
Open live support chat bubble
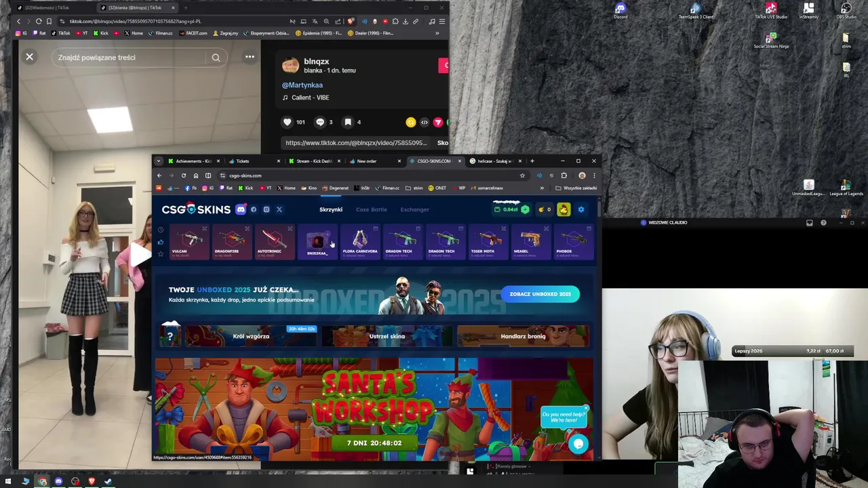click(x=578, y=444)
